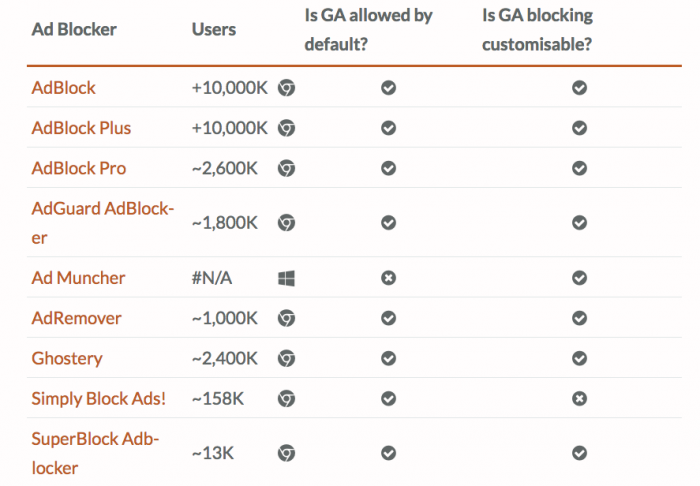Click the Chrome icon in AdGuard AdBlocker row

(x=286, y=223)
